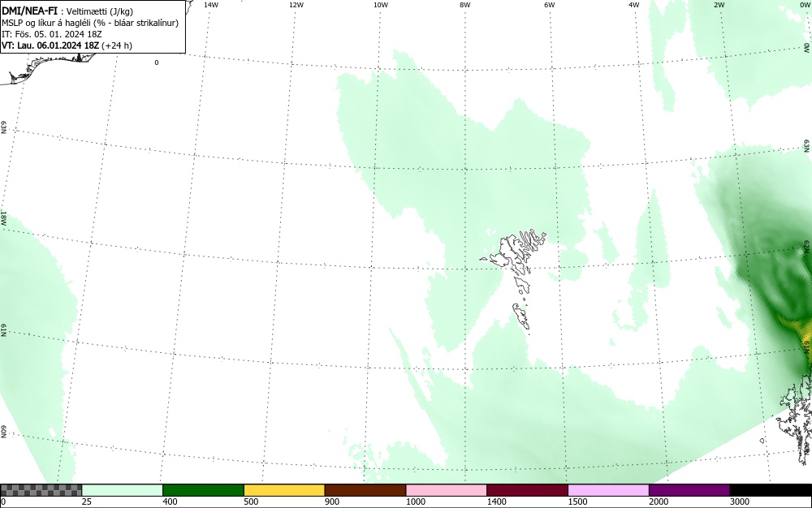Click the light violet 1500–2000 legend swatch
Image resolution: width=812 pixels, height=508 pixels.
(608, 490)
